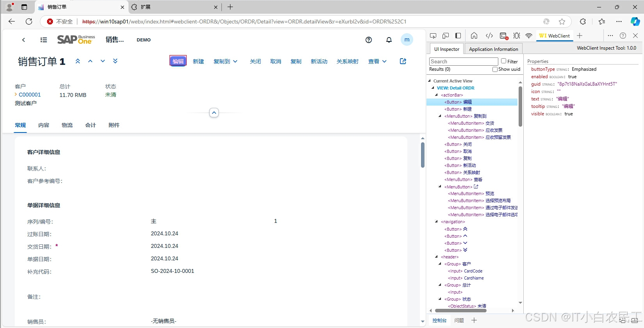Click the main content vertical scrollbar
This screenshot has width=644, height=328.
(x=423, y=155)
